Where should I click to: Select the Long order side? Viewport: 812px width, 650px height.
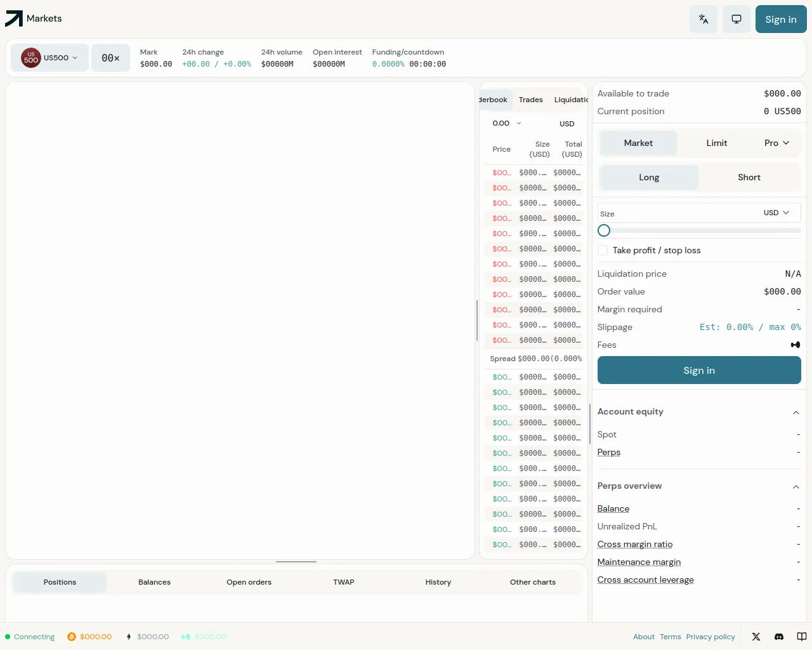(649, 178)
